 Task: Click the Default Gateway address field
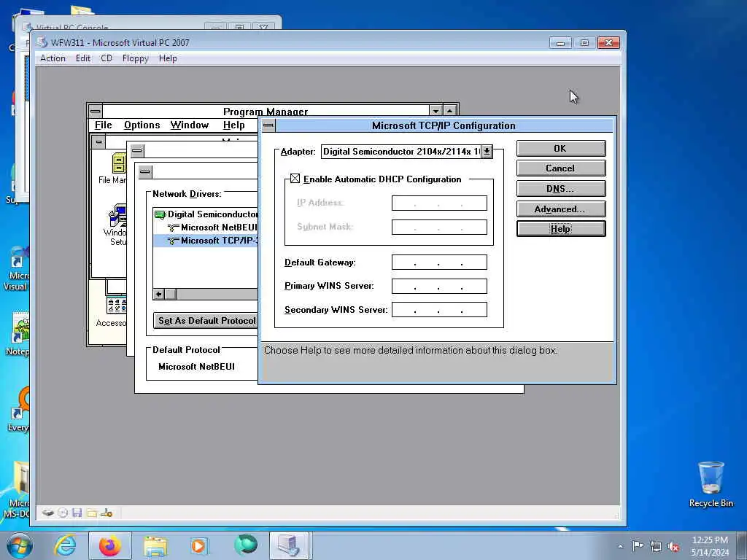pyautogui.click(x=439, y=262)
